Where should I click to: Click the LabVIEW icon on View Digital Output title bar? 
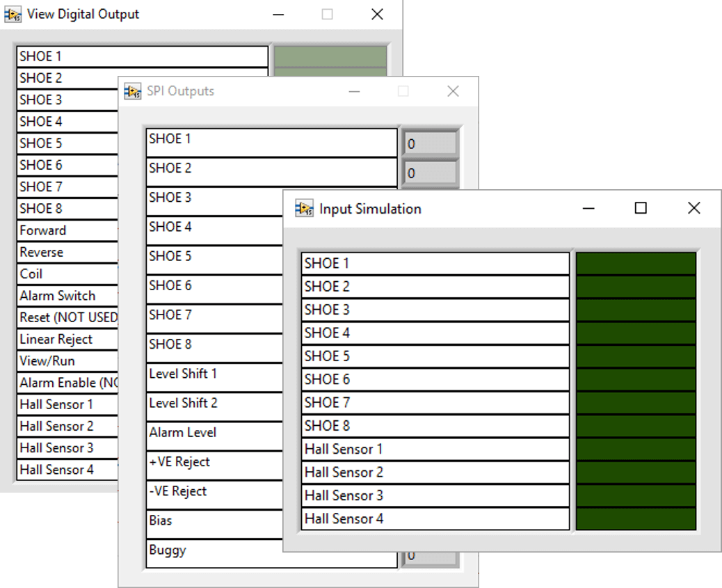click(13, 14)
